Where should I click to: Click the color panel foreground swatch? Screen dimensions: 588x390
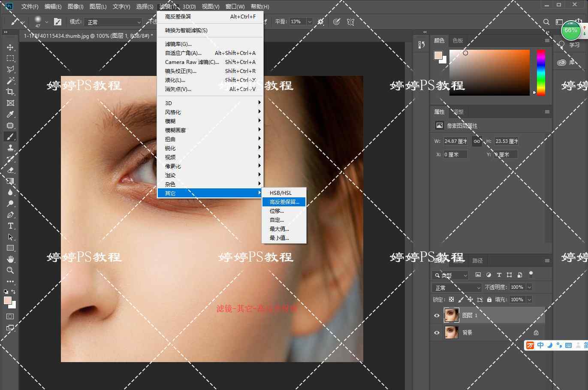click(438, 55)
